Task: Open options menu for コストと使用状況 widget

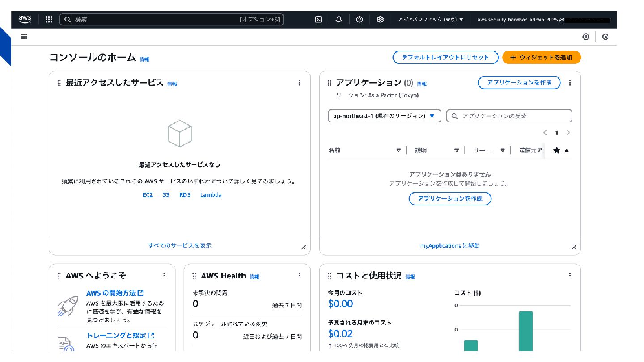Action: [x=570, y=276]
